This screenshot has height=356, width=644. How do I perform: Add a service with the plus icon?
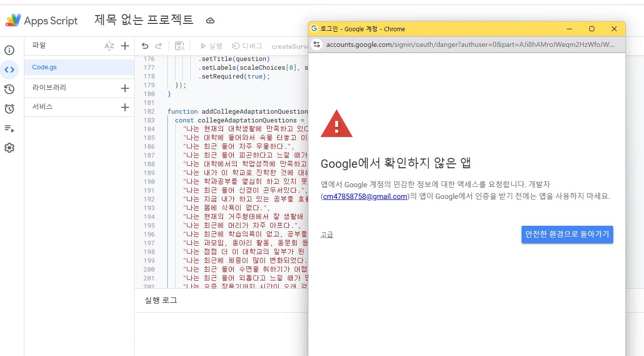(125, 107)
